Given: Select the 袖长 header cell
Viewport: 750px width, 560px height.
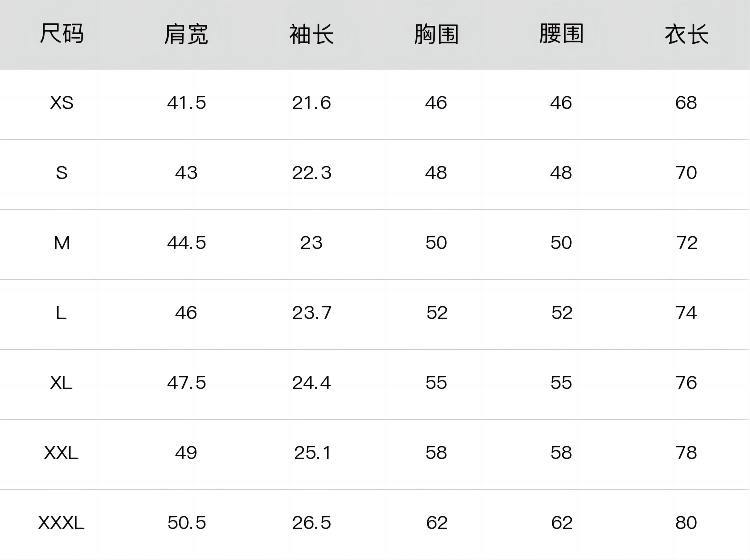Looking at the screenshot, I should [311, 34].
